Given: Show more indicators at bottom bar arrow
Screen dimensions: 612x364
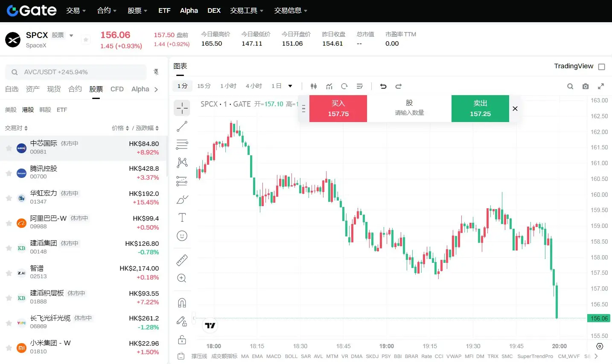Looking at the screenshot, I should [x=596, y=356].
